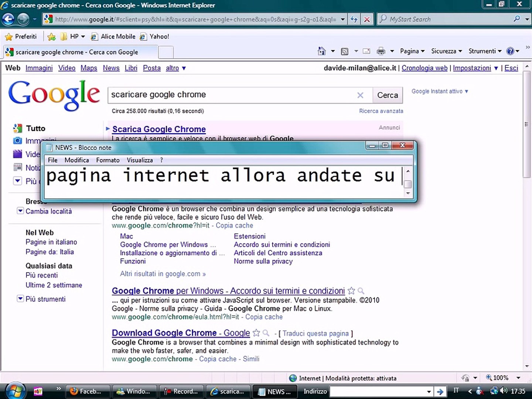Click the printer icon in command bar
The height and width of the screenshot is (399, 532).
(x=381, y=51)
